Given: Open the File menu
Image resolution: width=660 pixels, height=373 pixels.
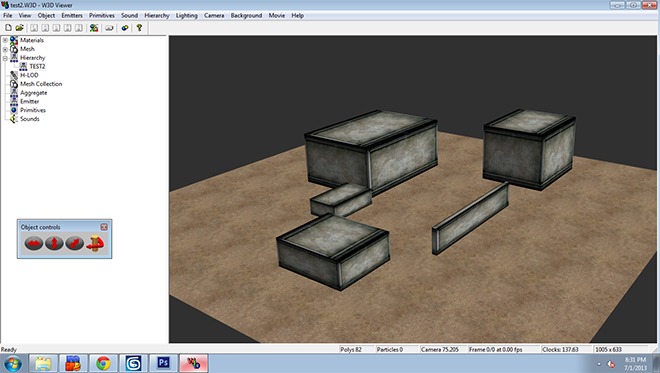Looking at the screenshot, I should [8, 16].
